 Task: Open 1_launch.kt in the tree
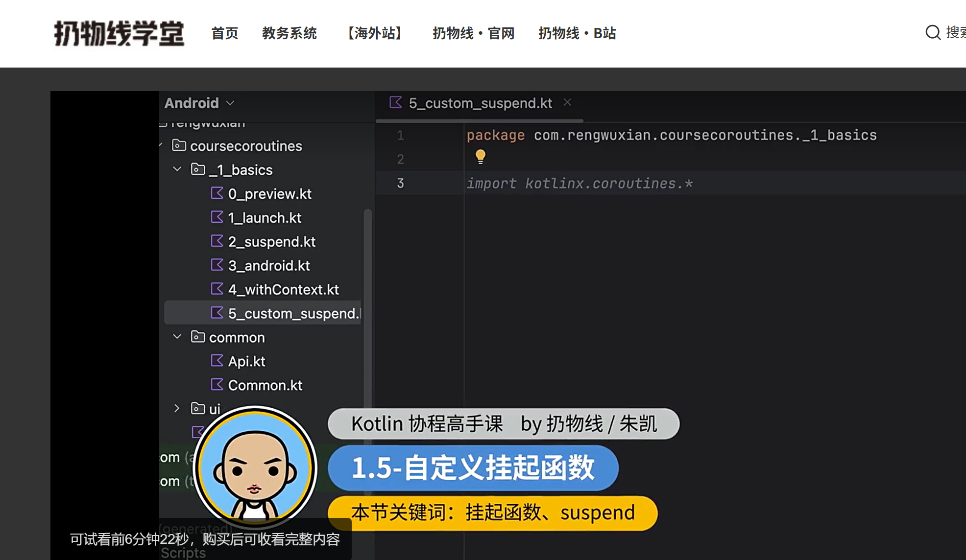point(265,218)
